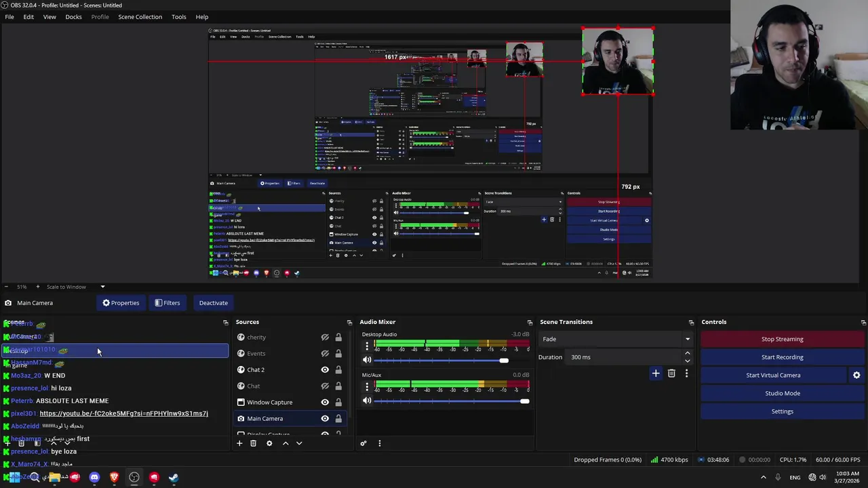
Task: Add a scene transition with plus button
Action: click(656, 373)
